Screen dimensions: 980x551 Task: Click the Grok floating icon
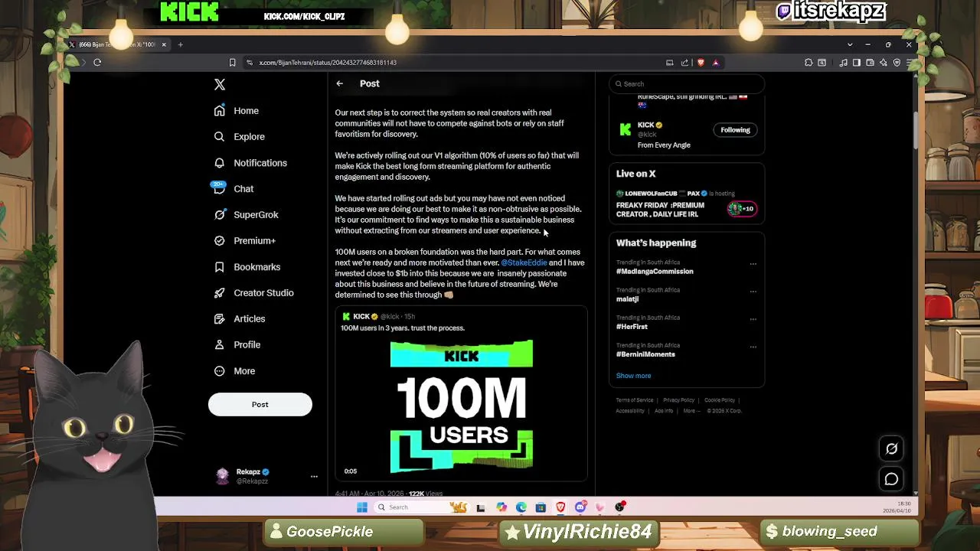pyautogui.click(x=891, y=449)
